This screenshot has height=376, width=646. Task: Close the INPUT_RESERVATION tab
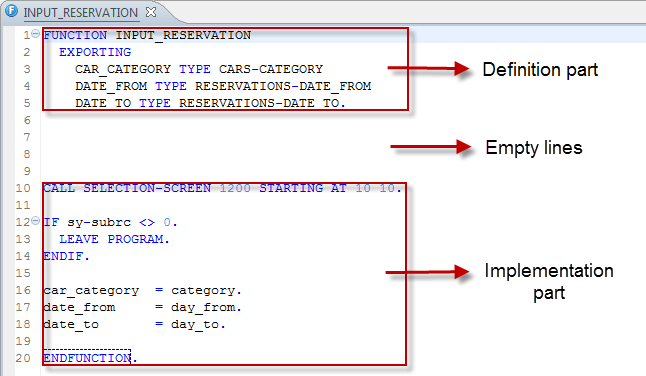click(x=151, y=12)
